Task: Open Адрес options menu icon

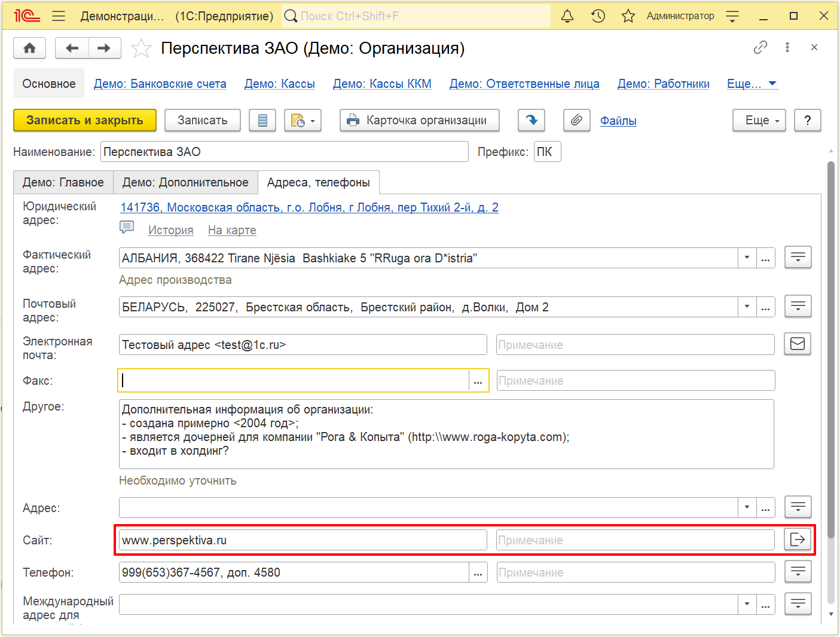Action: pos(798,507)
